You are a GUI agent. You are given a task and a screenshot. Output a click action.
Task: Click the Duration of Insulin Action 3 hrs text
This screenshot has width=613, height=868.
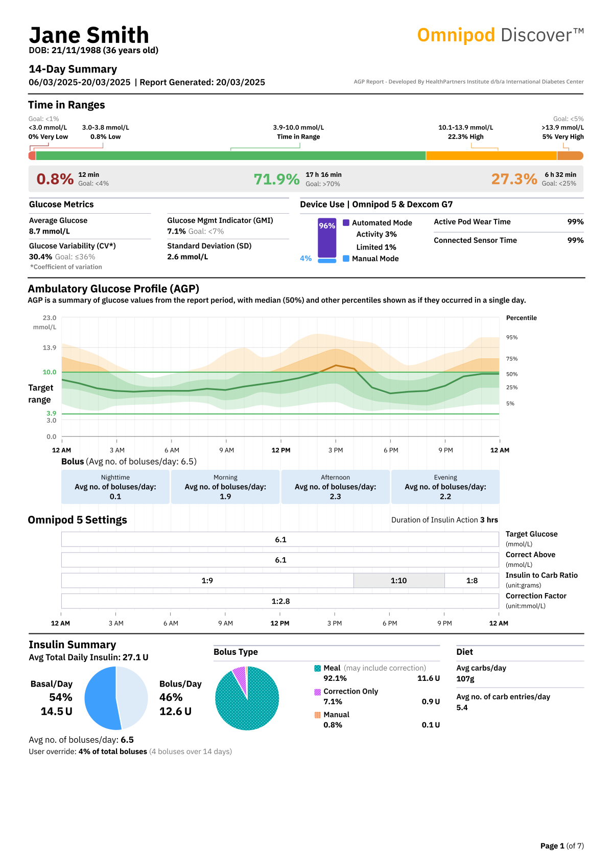(x=444, y=520)
